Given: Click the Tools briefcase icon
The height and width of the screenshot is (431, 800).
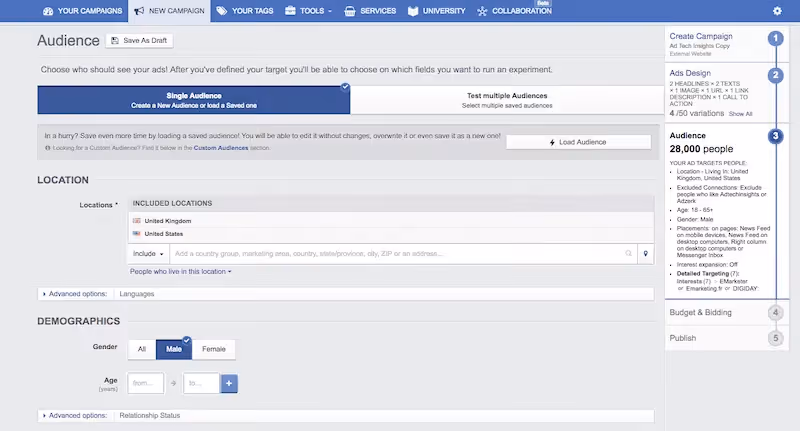Looking at the screenshot, I should pyautogui.click(x=290, y=10).
